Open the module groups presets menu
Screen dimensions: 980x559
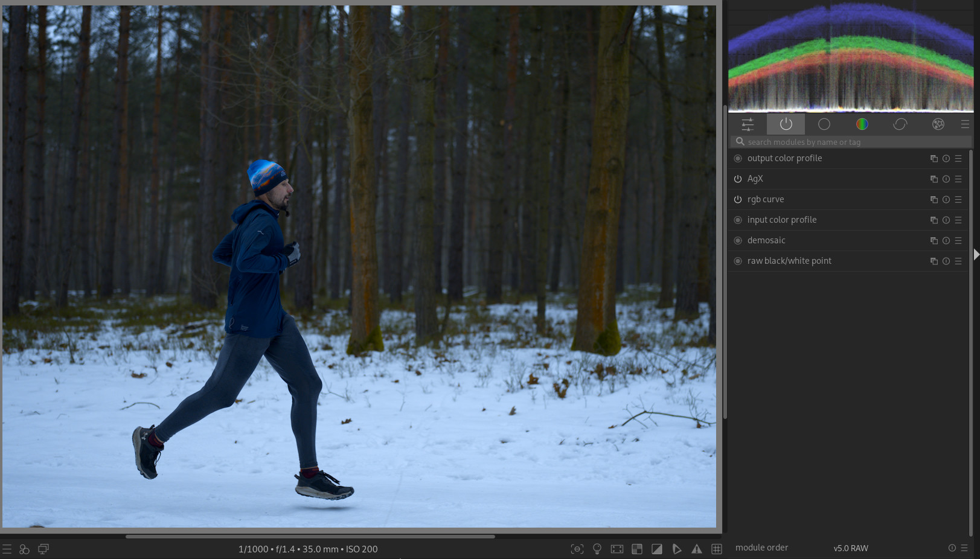coord(965,124)
